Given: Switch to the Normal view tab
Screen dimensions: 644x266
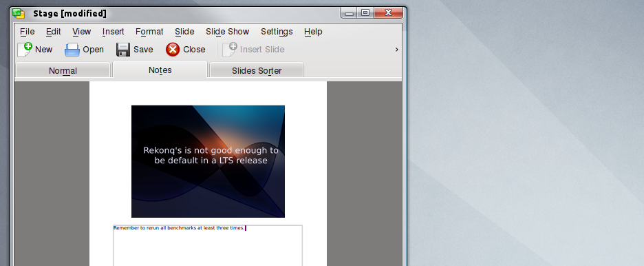Looking at the screenshot, I should (63, 70).
